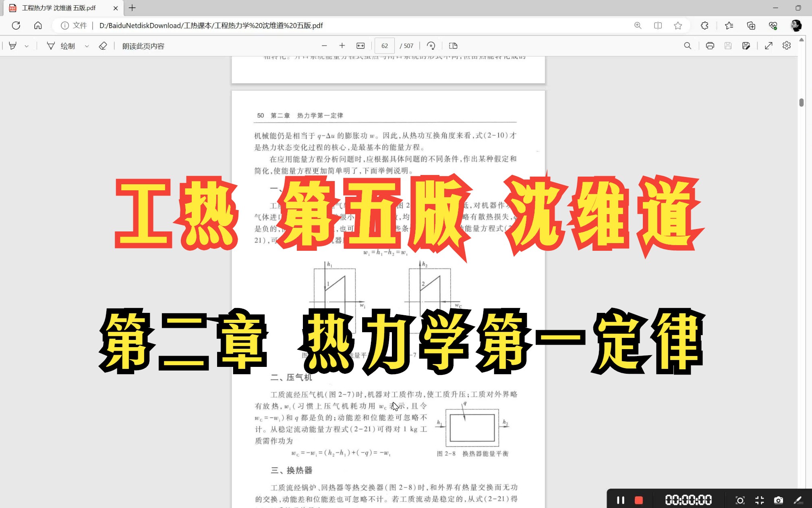
Task: Close the PDF tab
Action: coord(116,8)
